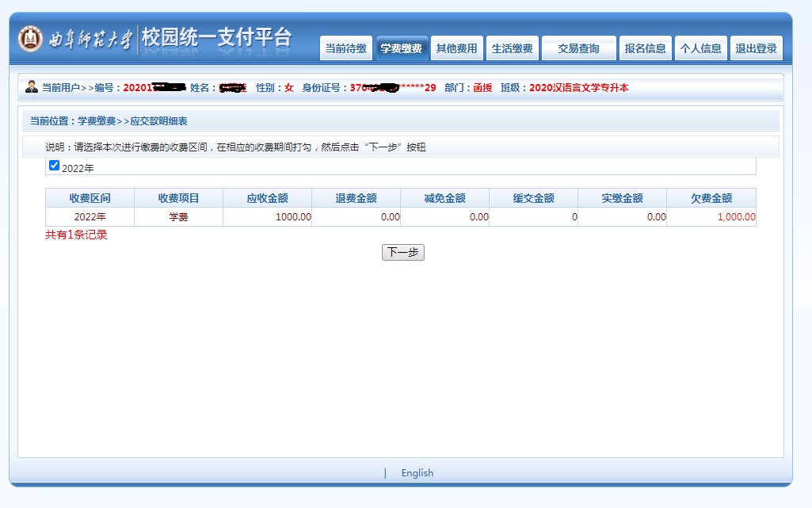The image size is (812, 508).
Task: Click the Qufu Normal University logo emblem
Action: pyautogui.click(x=31, y=39)
